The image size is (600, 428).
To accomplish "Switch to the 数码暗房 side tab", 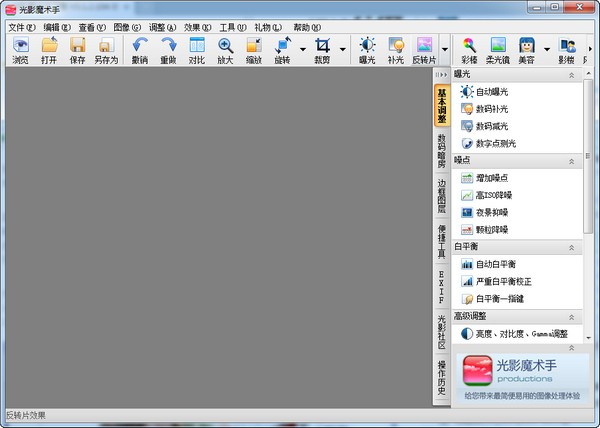I will [x=441, y=150].
